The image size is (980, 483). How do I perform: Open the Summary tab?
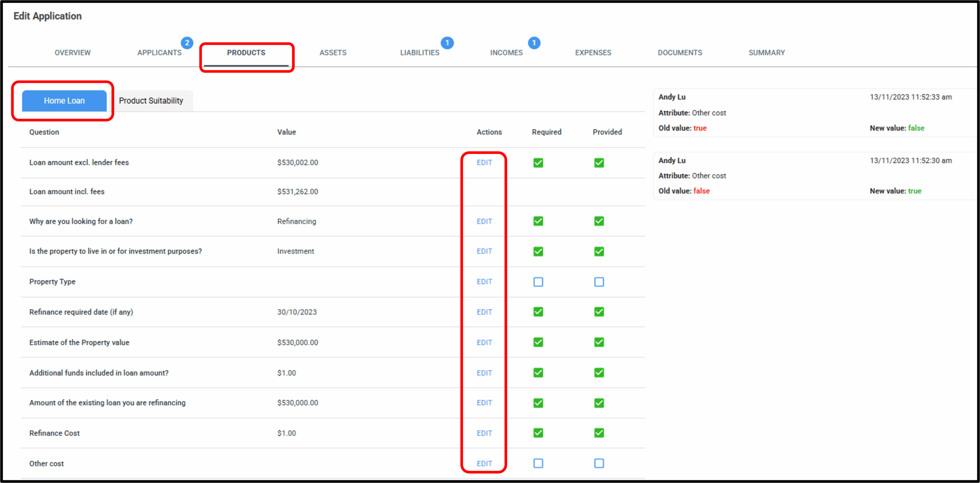click(766, 53)
